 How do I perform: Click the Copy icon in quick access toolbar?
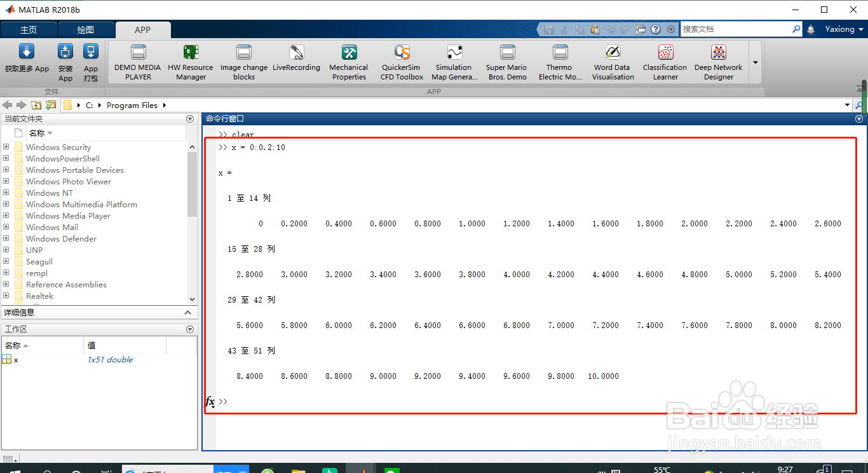[580, 29]
